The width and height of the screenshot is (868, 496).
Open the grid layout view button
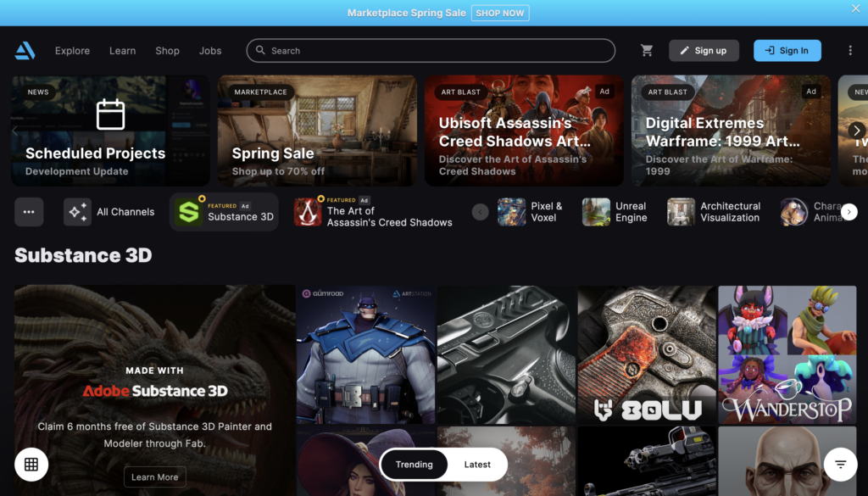[x=31, y=465]
